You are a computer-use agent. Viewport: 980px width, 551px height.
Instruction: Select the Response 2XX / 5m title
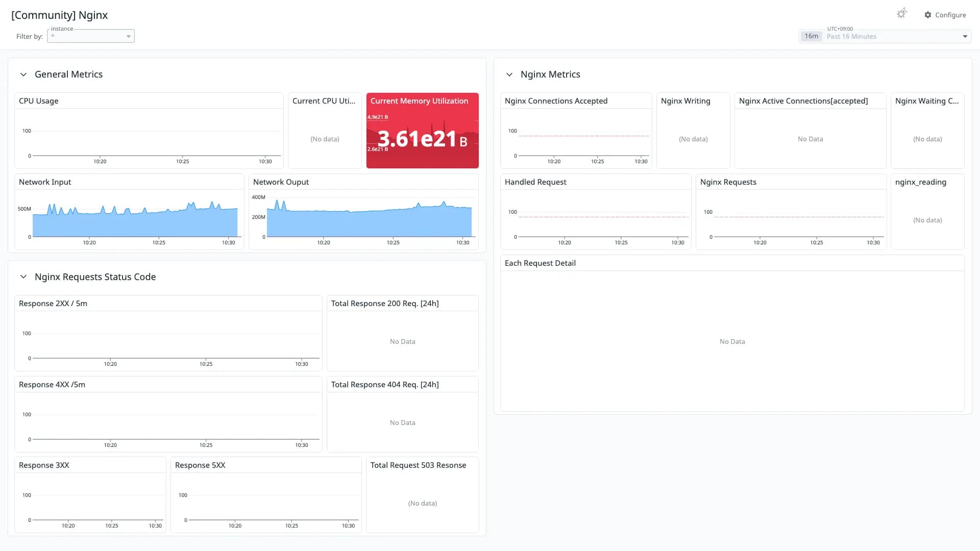(x=53, y=304)
